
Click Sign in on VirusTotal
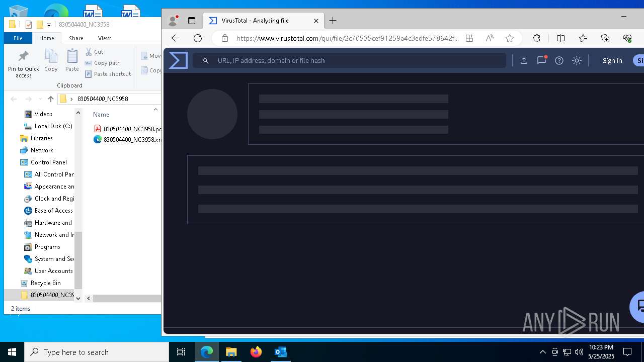(x=612, y=60)
